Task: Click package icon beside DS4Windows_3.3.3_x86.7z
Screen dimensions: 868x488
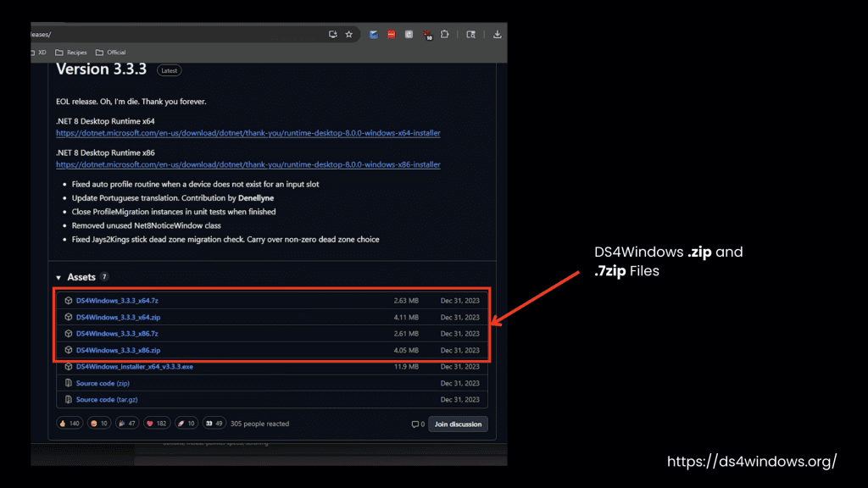Action: tap(69, 334)
